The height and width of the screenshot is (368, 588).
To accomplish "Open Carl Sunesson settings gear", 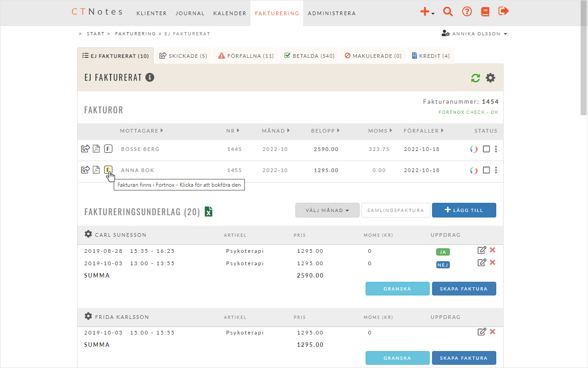I will click(89, 234).
